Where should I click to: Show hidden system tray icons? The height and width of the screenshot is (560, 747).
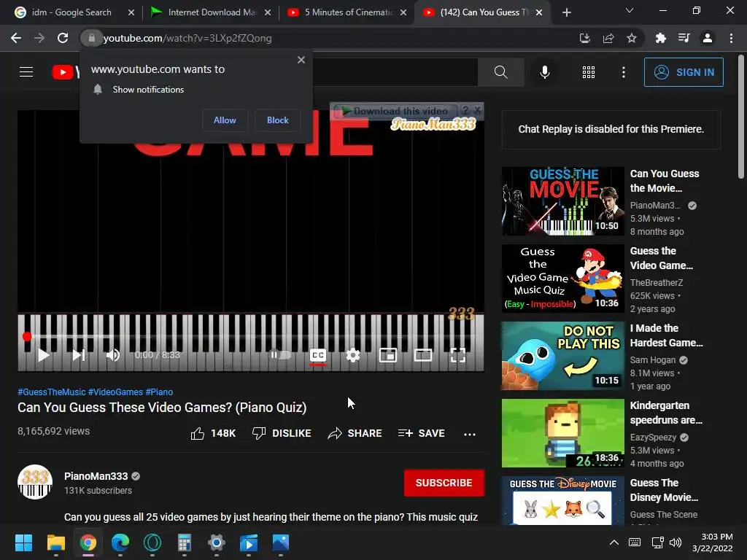[614, 542]
